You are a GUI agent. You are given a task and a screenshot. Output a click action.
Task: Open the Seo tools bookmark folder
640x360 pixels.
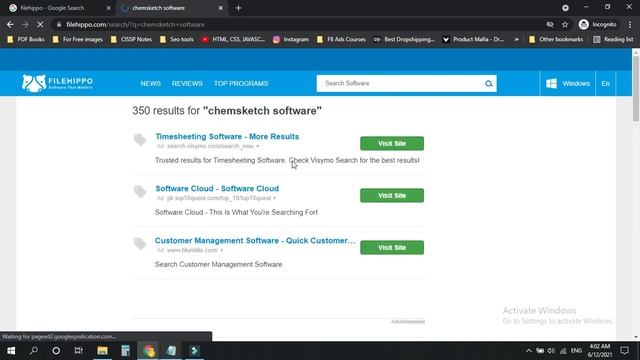[x=177, y=39]
